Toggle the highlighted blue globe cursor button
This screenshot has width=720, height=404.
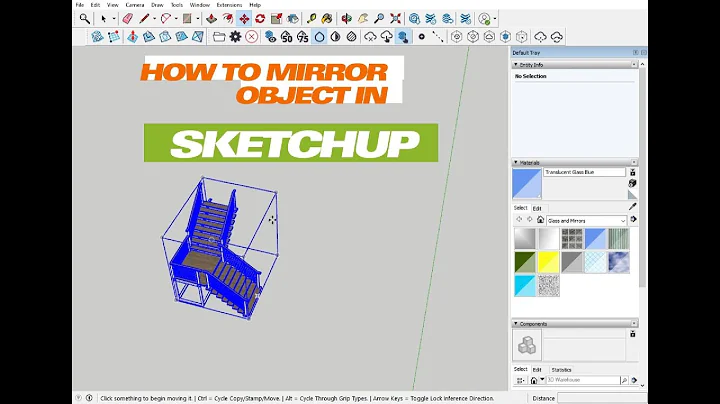pyautogui.click(x=403, y=37)
